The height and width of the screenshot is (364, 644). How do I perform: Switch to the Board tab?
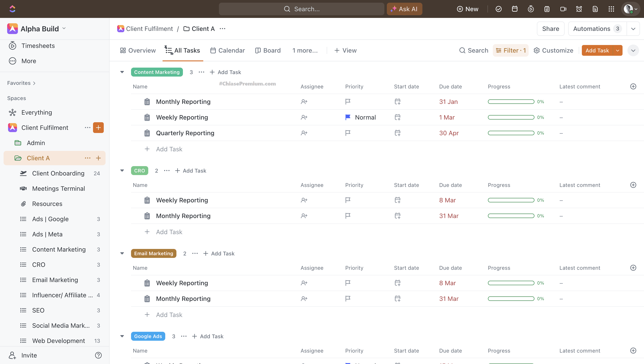268,50
